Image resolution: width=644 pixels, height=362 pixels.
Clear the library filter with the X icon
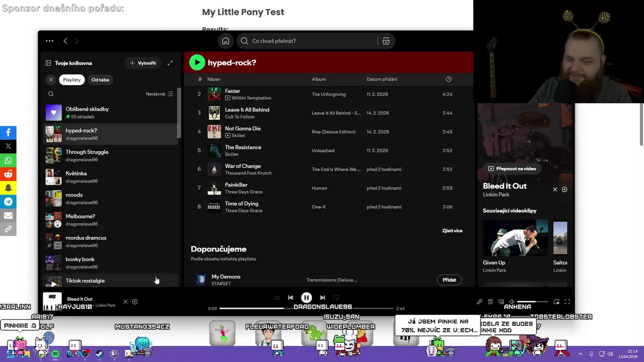51,79
